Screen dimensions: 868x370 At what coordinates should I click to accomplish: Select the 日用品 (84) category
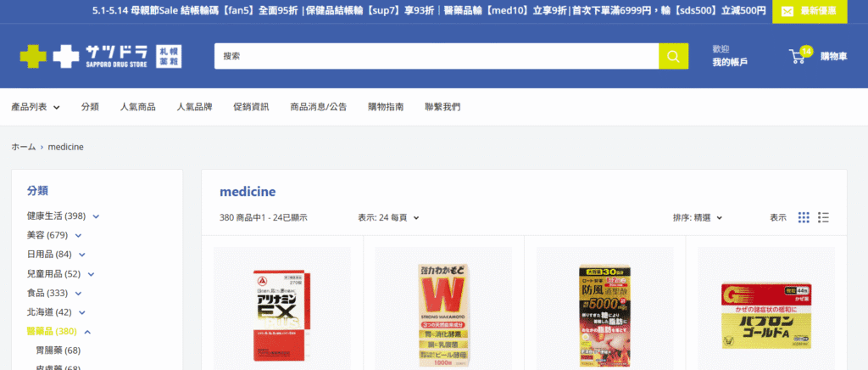[48, 255]
